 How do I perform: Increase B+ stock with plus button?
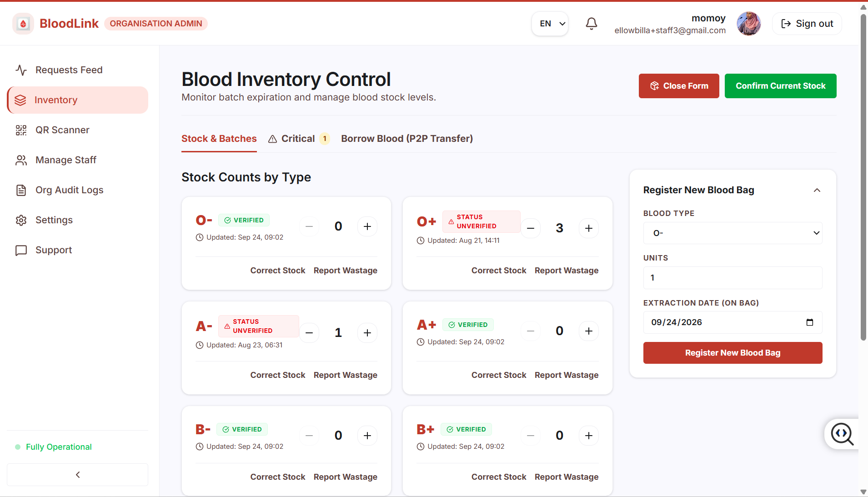coord(589,436)
